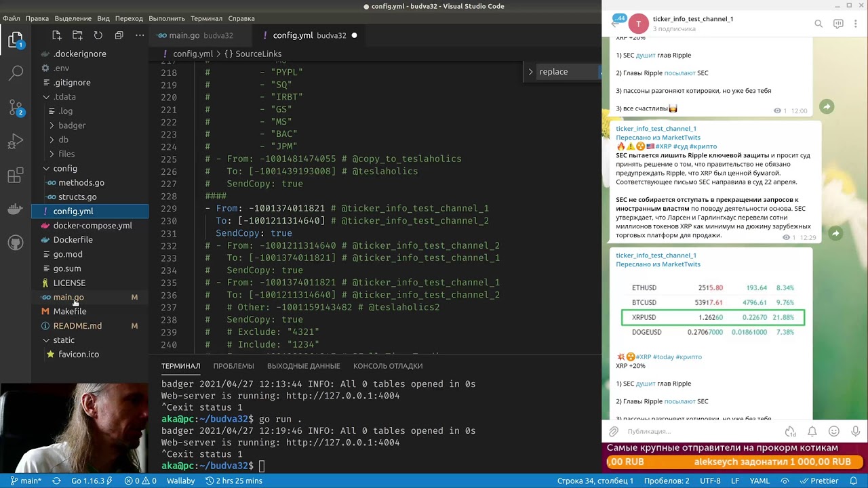Open the Docker view in activity bar
This screenshot has height=488, width=868.
pos(15,209)
